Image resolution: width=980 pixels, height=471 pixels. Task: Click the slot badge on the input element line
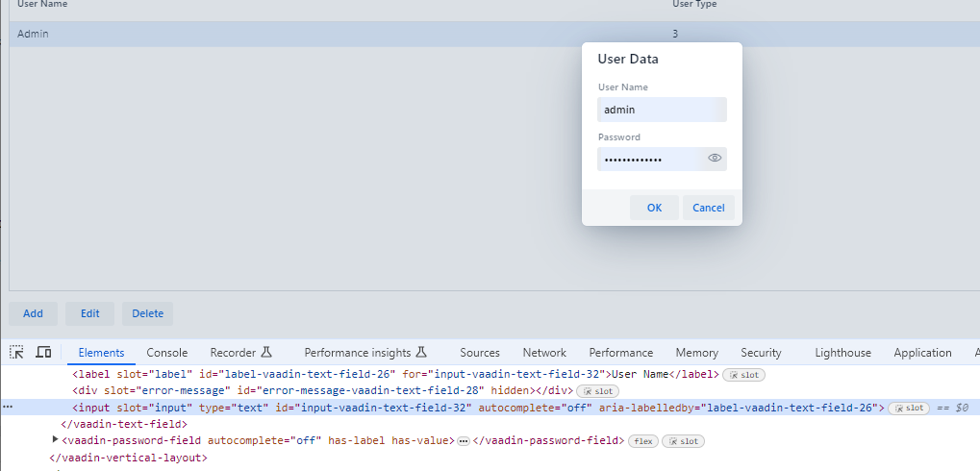909,408
